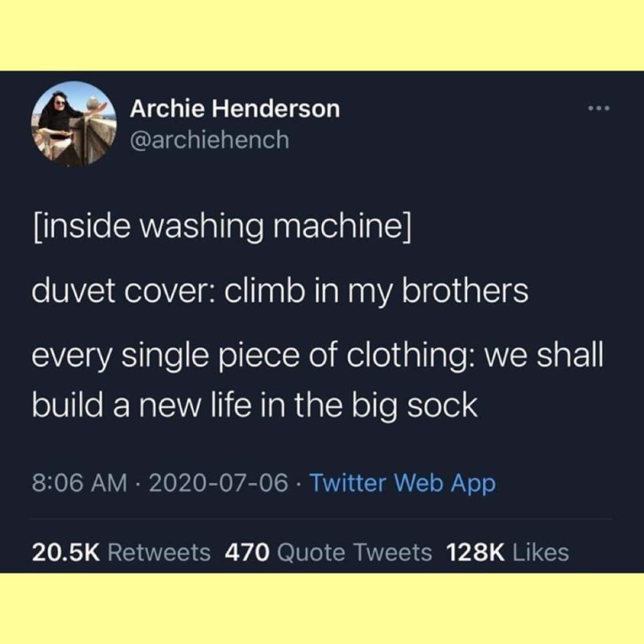View the 20.5K Retweets list

point(121,552)
